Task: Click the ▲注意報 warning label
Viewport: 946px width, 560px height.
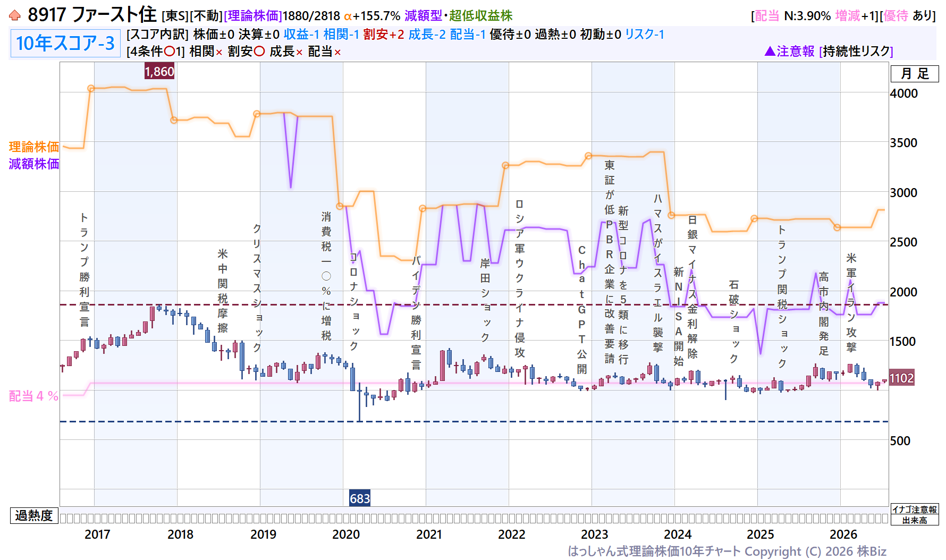Action: 789,51
